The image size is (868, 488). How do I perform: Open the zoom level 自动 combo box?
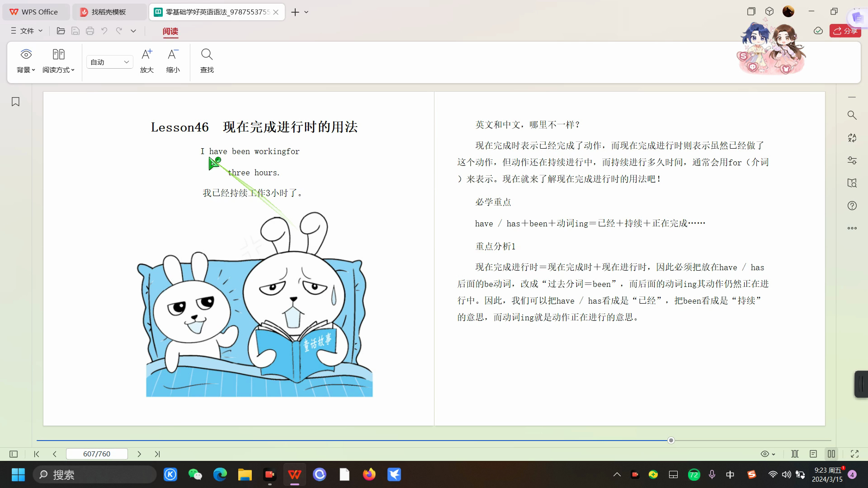[109, 62]
